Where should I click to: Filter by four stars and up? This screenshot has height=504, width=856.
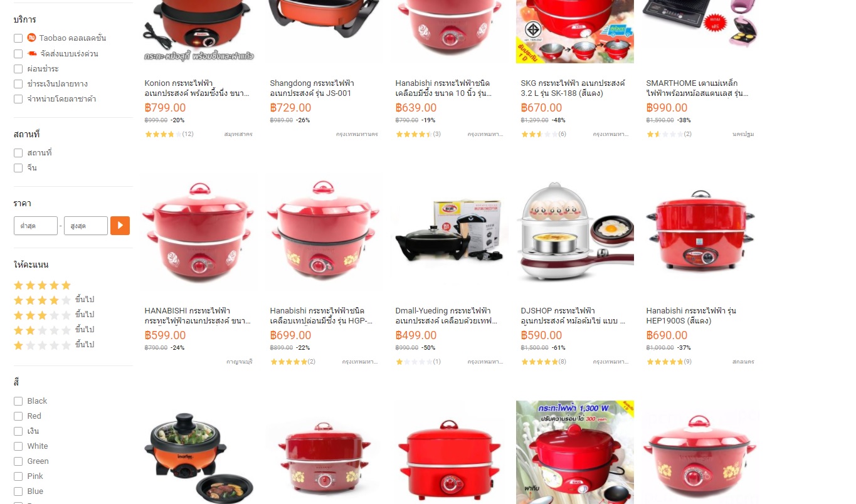pos(54,300)
